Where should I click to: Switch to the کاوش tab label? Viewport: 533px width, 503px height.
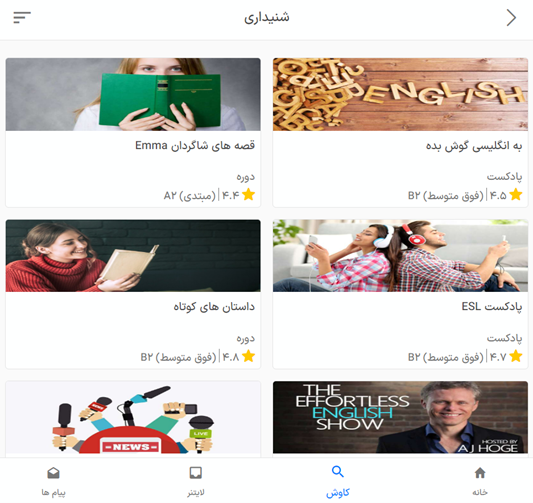338,492
